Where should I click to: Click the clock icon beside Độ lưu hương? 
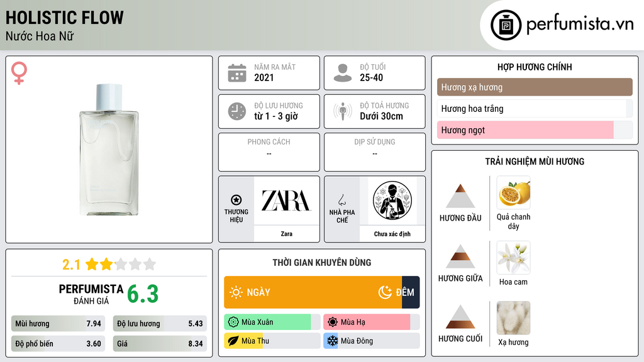(237, 111)
